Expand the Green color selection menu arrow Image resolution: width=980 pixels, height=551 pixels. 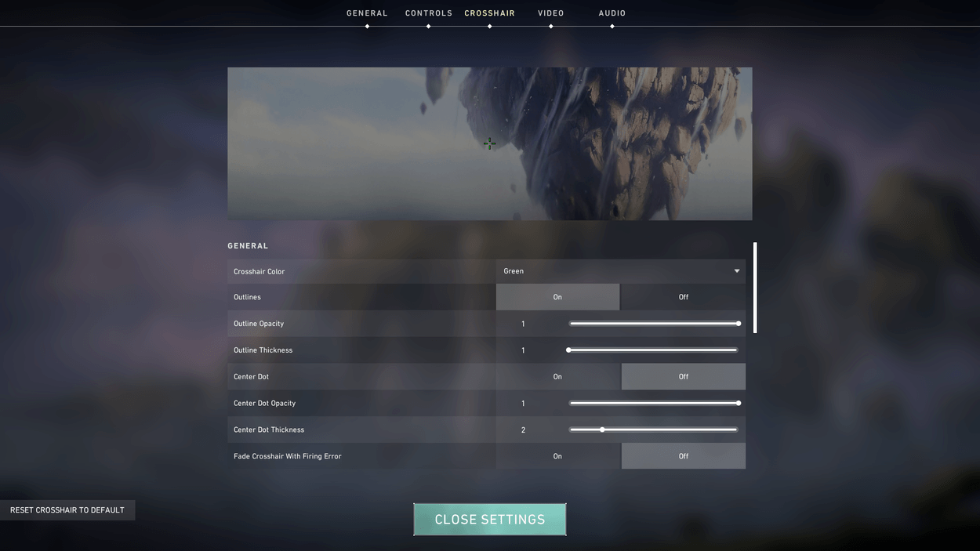click(736, 271)
